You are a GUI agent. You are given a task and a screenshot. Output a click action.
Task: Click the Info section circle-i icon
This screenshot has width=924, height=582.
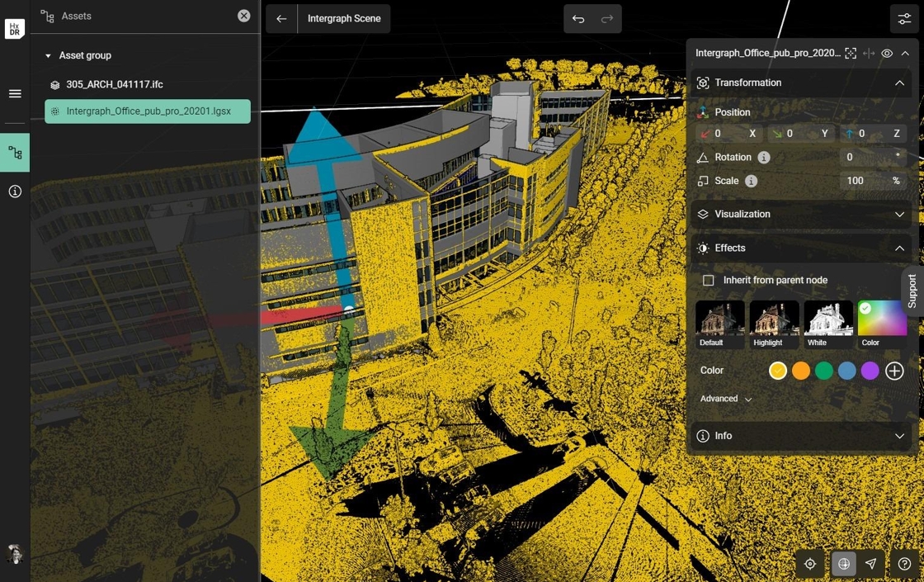pos(703,437)
